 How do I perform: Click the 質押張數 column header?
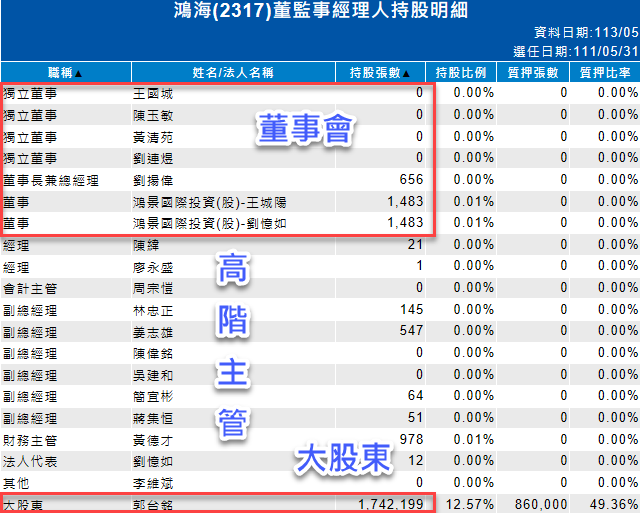click(533, 73)
